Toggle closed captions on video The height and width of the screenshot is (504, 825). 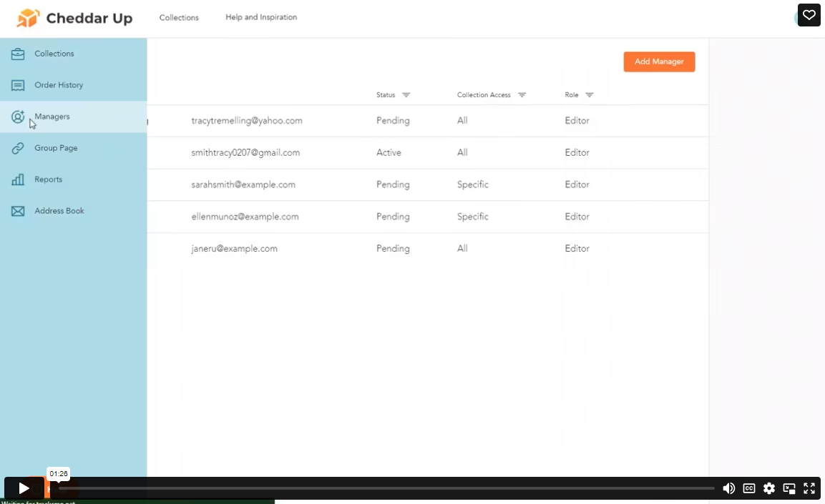[x=749, y=488]
